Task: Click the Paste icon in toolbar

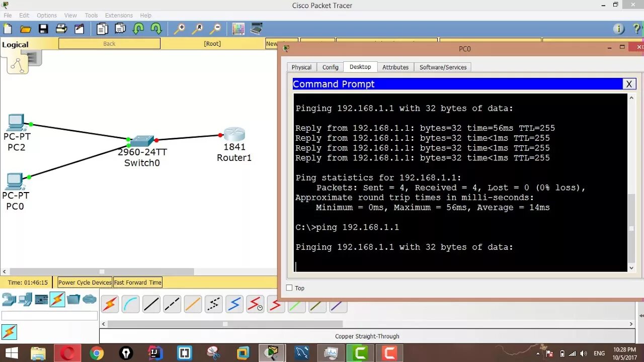Action: pyautogui.click(x=120, y=29)
